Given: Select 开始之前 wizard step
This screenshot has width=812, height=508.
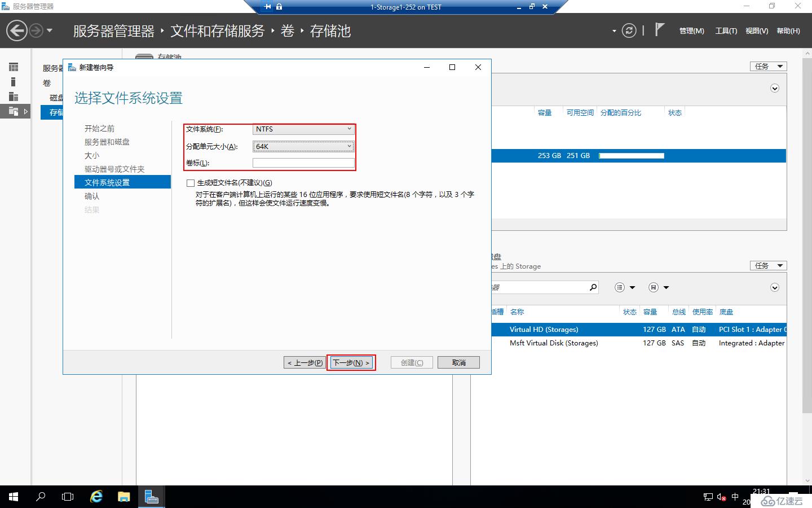Looking at the screenshot, I should tap(99, 129).
